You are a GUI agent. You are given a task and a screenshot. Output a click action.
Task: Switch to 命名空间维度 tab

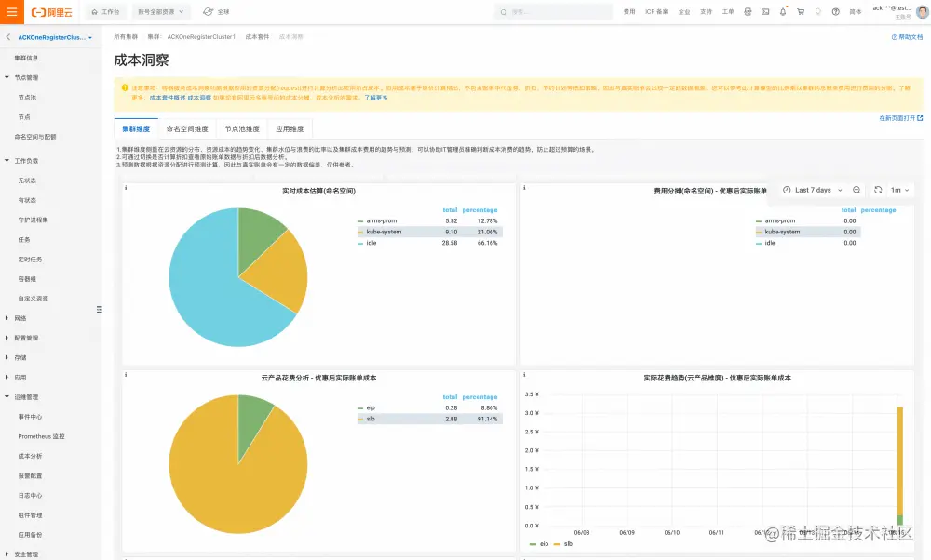[x=187, y=128]
